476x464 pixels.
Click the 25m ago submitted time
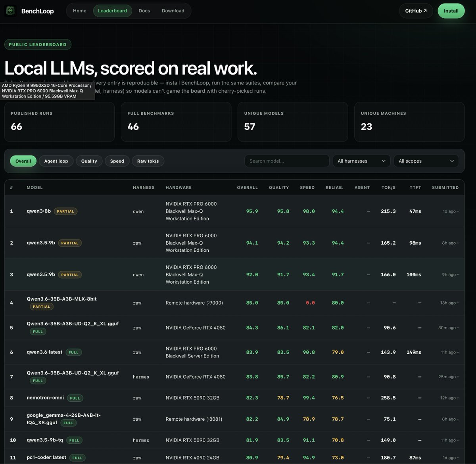pyautogui.click(x=448, y=377)
